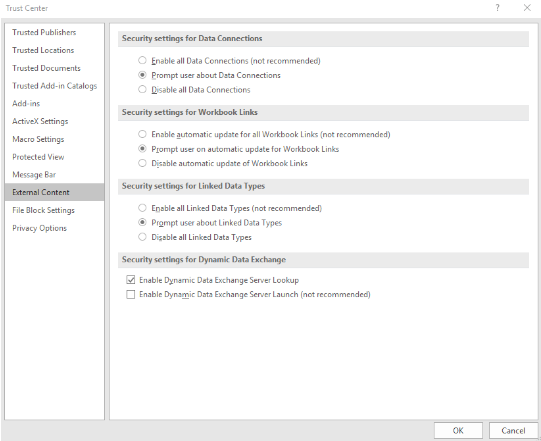Choose Disable all Linked Data Types
Image resolution: width=541 pixels, height=441 pixels.
tap(142, 237)
